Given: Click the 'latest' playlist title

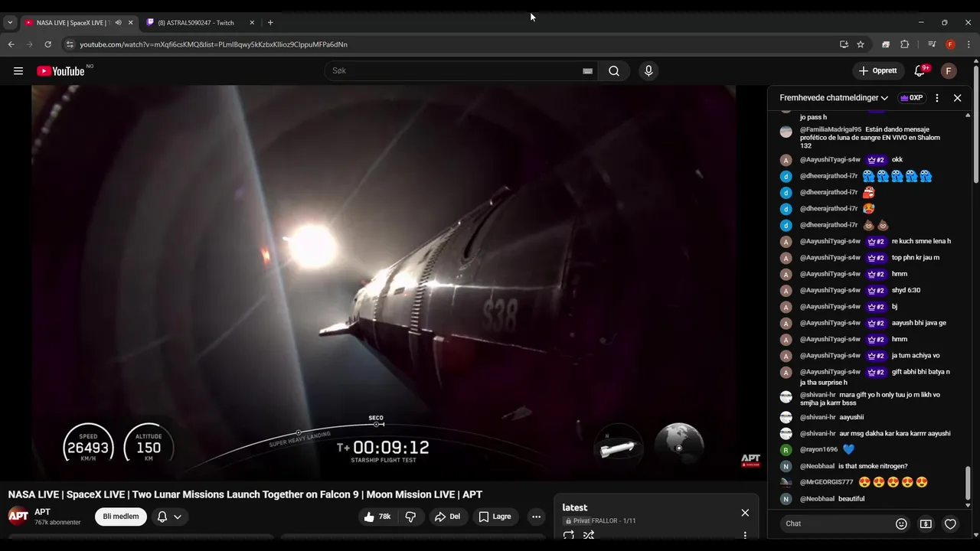Looking at the screenshot, I should (x=575, y=507).
